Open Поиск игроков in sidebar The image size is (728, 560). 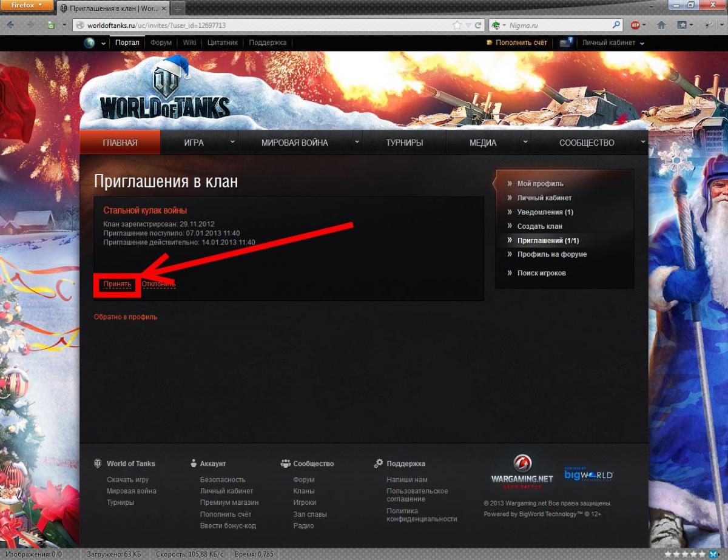(x=542, y=273)
